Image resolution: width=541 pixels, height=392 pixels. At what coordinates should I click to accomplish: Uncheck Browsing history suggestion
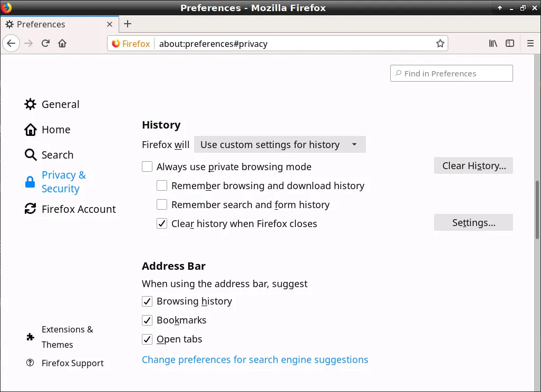tap(147, 301)
